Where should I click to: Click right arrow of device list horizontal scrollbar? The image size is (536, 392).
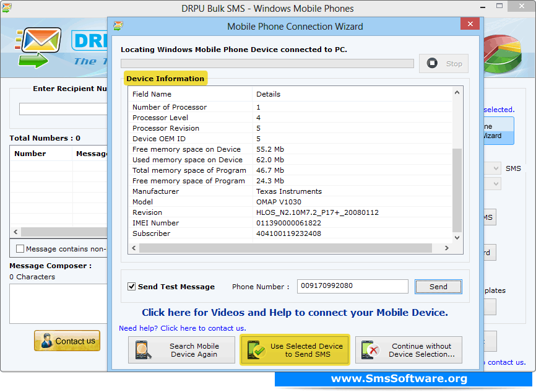pyautogui.click(x=446, y=248)
